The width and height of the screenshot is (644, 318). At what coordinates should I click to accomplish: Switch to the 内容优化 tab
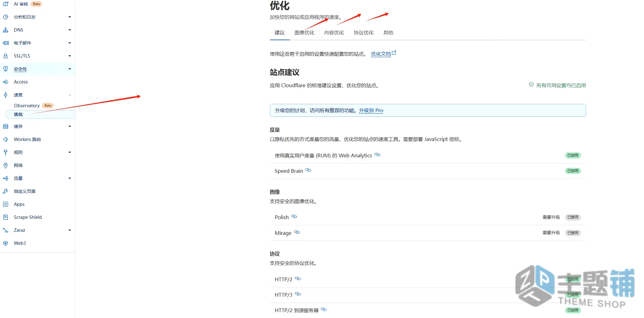coord(334,33)
